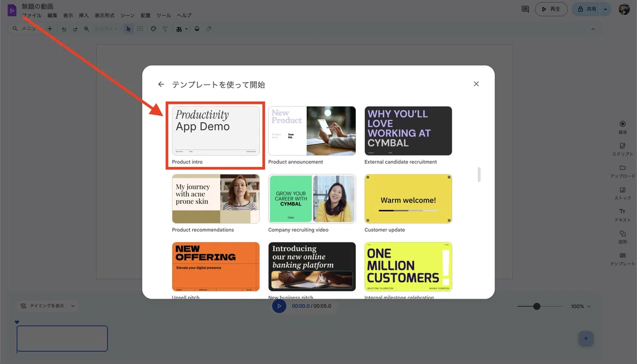Click the timeline play button

(279, 306)
